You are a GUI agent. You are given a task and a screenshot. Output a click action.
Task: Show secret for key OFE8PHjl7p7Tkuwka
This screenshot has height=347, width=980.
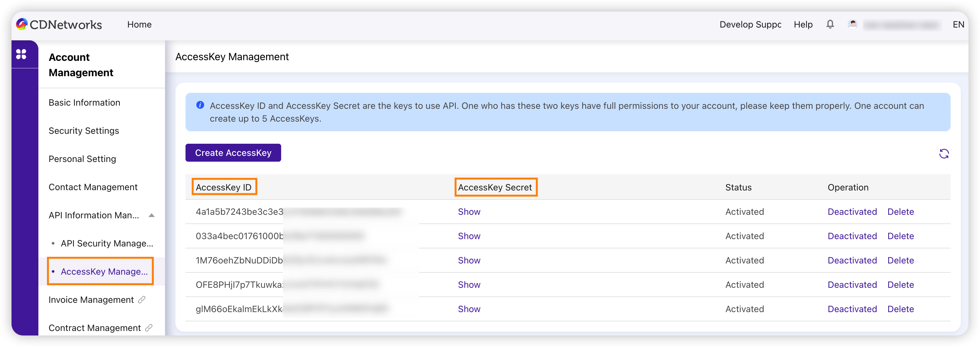(469, 285)
